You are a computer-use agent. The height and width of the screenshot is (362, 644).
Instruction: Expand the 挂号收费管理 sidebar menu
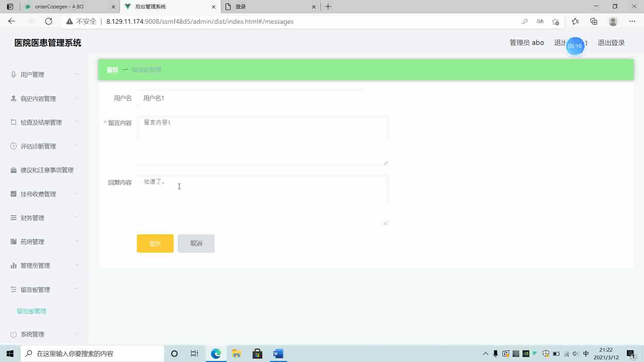click(x=38, y=194)
